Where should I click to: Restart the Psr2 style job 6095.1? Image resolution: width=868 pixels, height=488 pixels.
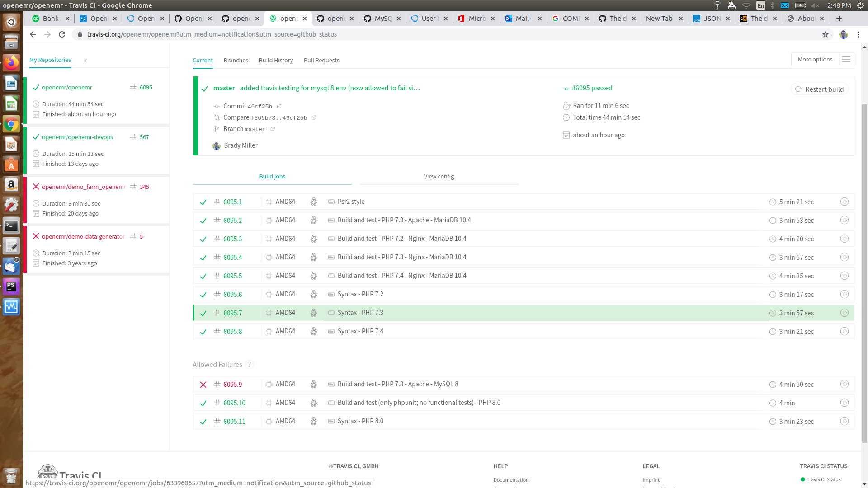pyautogui.click(x=844, y=202)
